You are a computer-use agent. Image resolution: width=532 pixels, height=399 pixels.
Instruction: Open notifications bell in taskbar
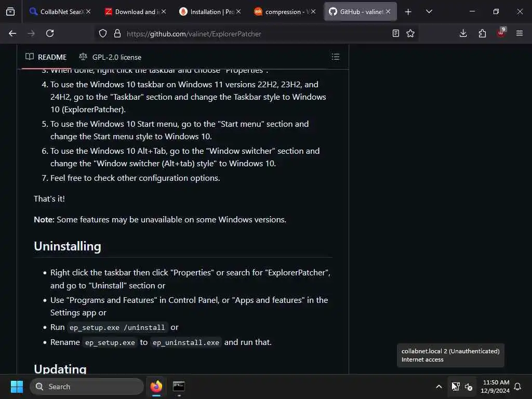pos(517,387)
